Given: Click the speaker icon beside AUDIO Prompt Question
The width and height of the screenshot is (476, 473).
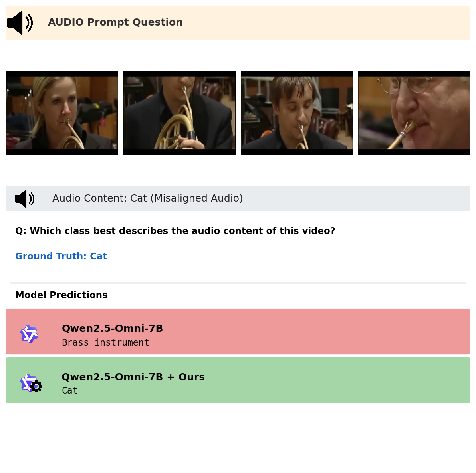Looking at the screenshot, I should pos(20,23).
